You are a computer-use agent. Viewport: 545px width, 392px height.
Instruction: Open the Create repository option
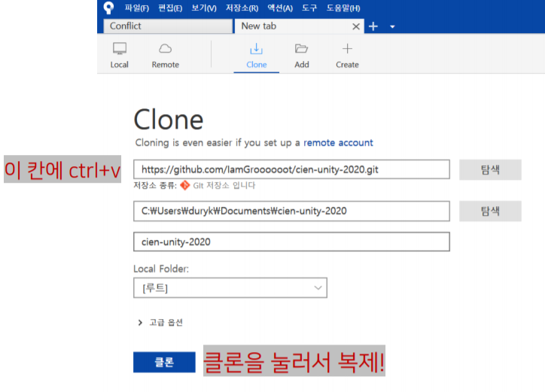(x=347, y=56)
